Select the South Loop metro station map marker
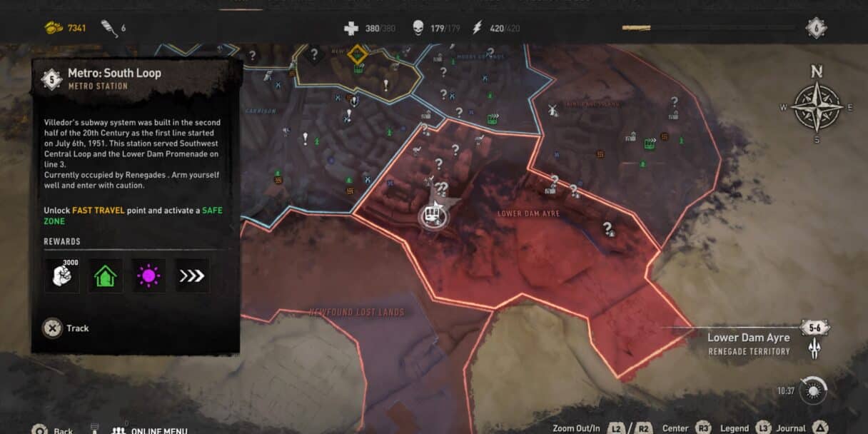 pyautogui.click(x=432, y=215)
